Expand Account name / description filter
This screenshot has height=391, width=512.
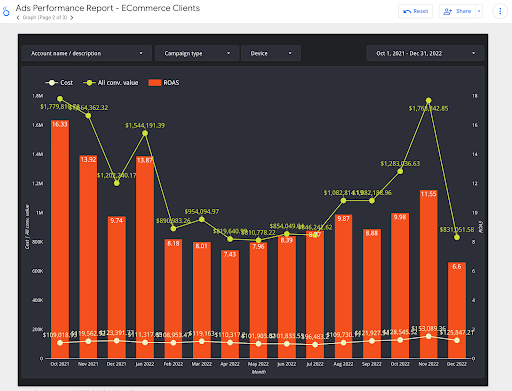pos(87,53)
